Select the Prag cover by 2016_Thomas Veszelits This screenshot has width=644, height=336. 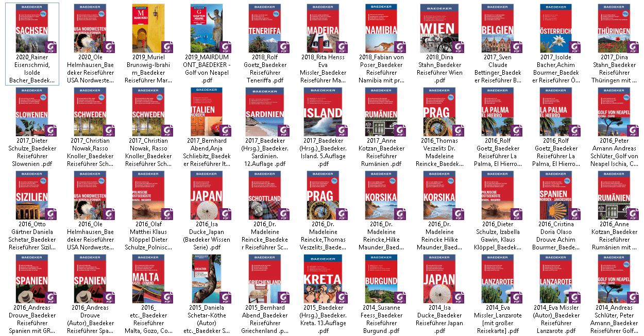440,111
